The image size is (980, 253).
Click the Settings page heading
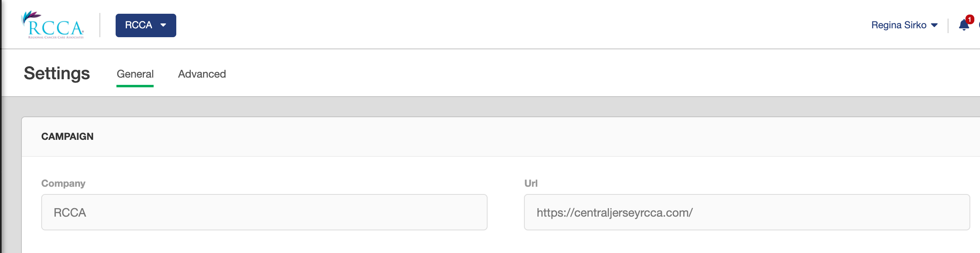click(x=57, y=74)
